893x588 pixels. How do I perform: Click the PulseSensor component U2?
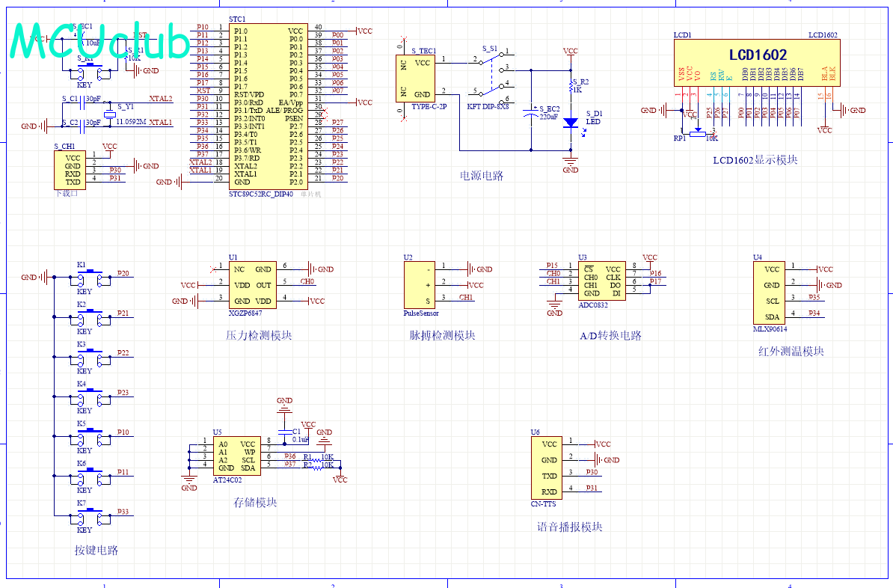pyautogui.click(x=420, y=286)
